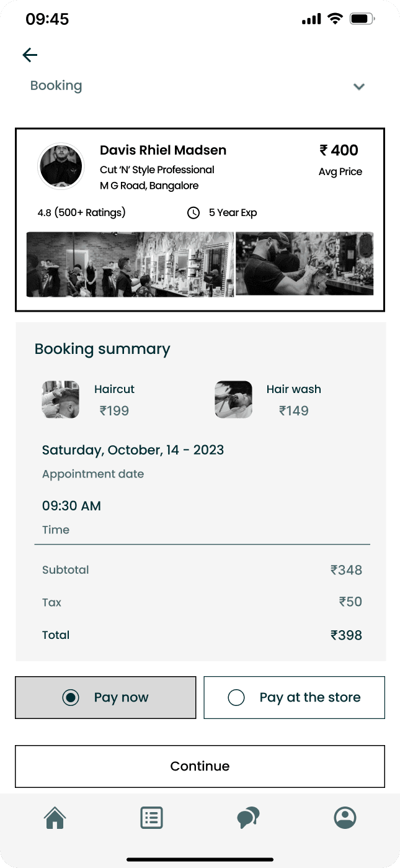400x868 pixels.
Task: Open the chat messages icon
Action: [x=248, y=818]
